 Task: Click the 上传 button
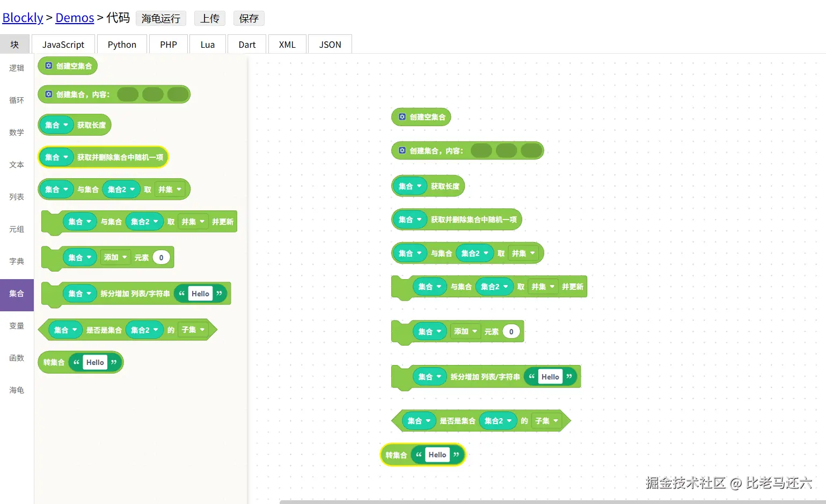coord(210,18)
